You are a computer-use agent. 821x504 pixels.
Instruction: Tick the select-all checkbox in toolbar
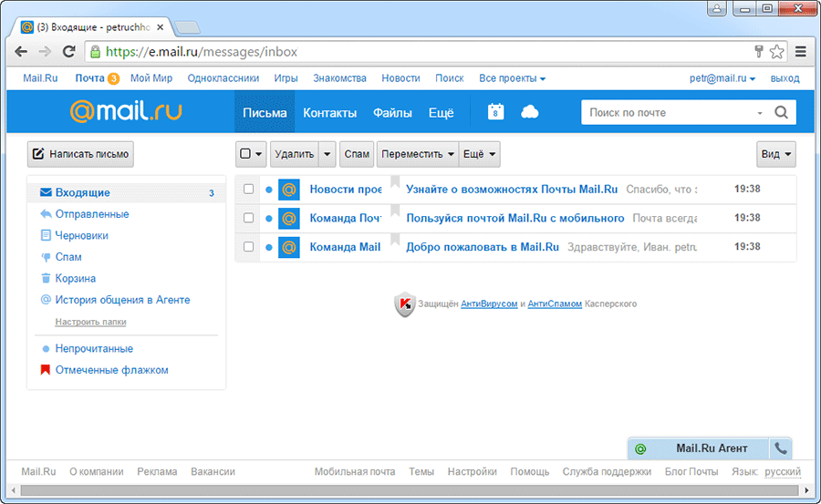tap(245, 154)
